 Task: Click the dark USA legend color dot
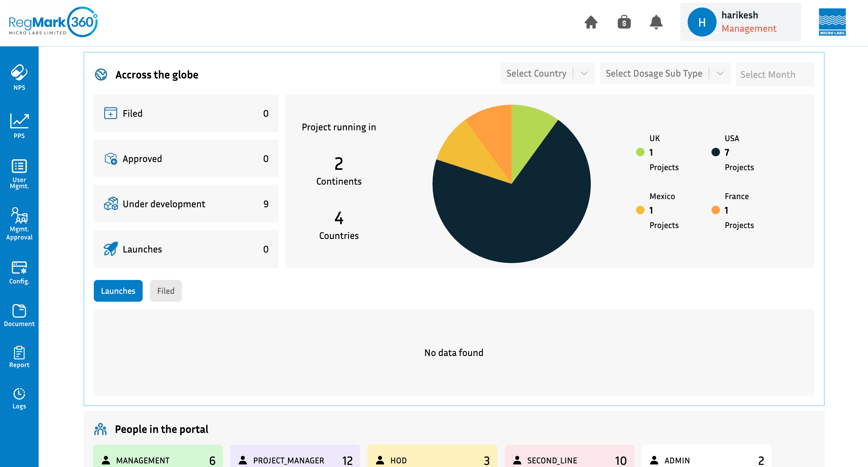pos(715,152)
